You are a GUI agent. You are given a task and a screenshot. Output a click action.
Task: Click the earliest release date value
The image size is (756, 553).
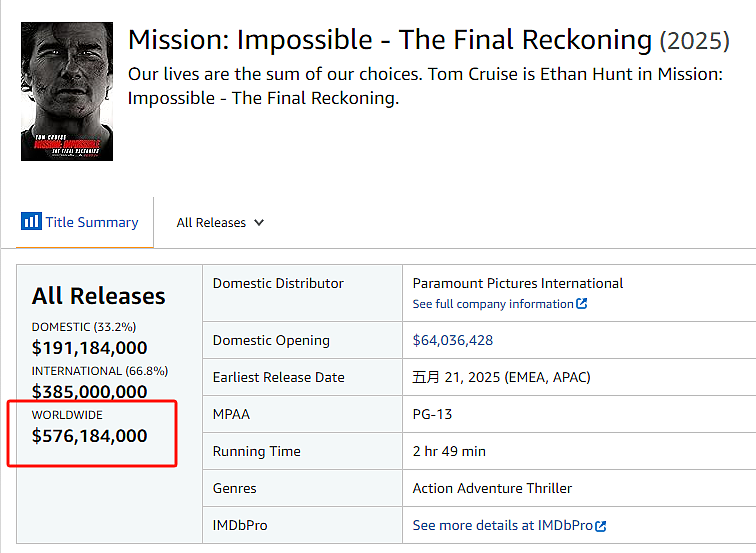pyautogui.click(x=501, y=377)
